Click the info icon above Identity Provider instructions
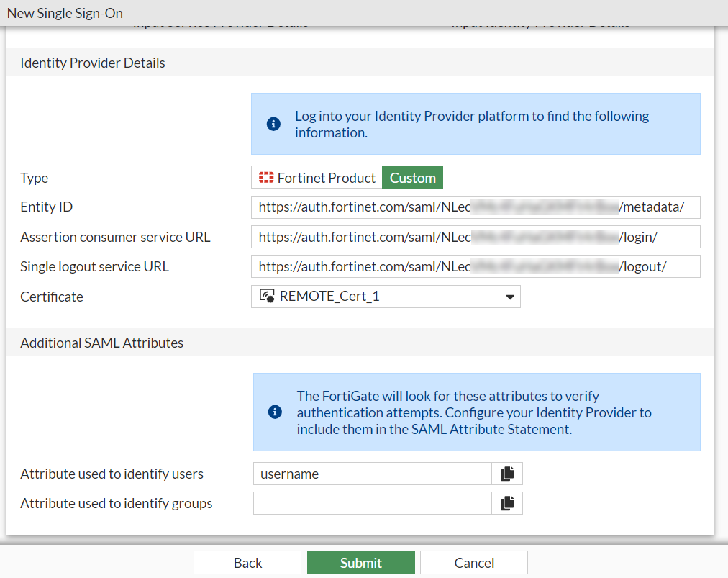 coord(273,123)
